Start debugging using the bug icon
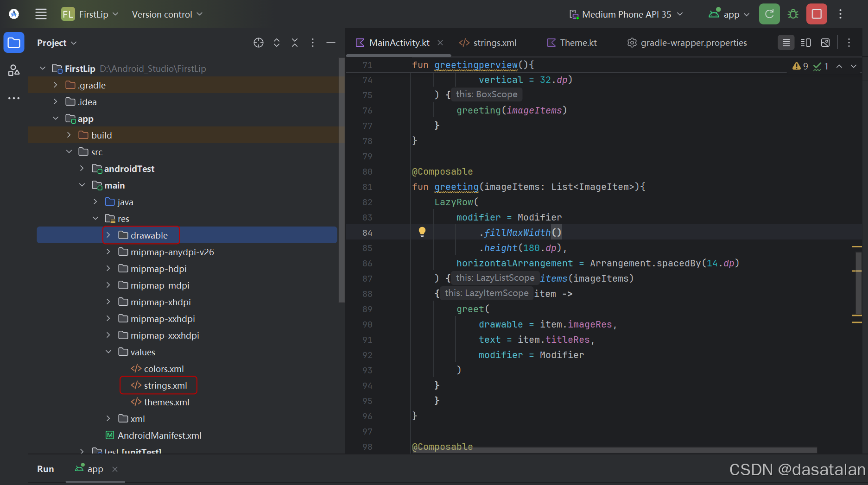The width and height of the screenshot is (868, 485). (x=792, y=14)
